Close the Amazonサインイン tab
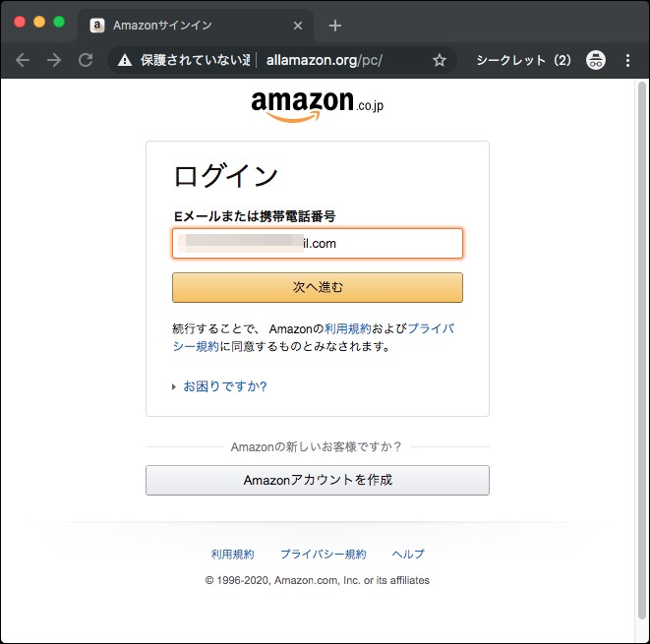This screenshot has width=650, height=644. click(298, 26)
